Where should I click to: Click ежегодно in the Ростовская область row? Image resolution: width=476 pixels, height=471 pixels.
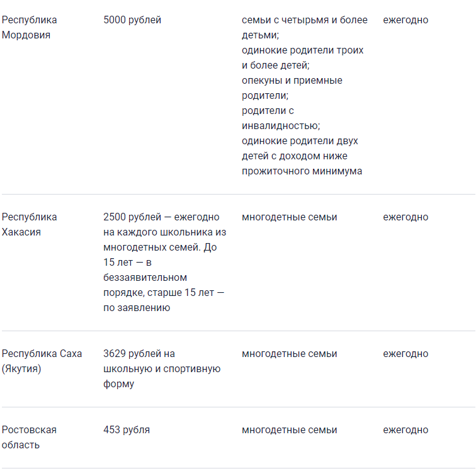[405, 430]
